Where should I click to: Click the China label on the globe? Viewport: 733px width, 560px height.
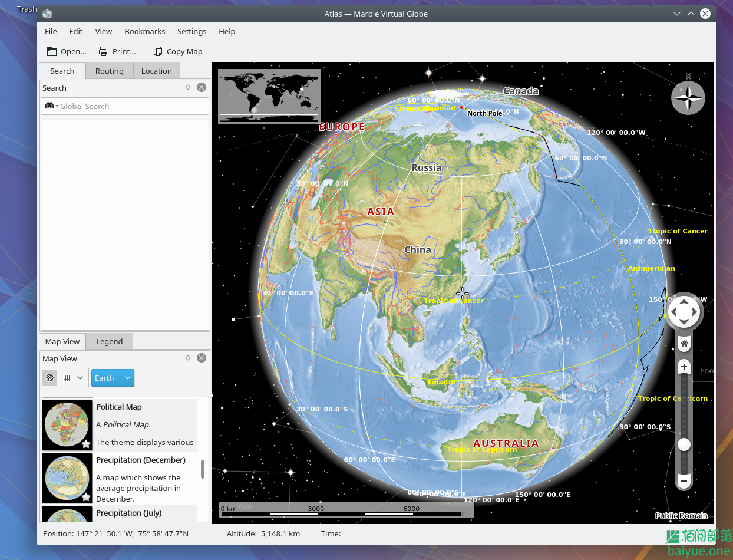pyautogui.click(x=418, y=249)
